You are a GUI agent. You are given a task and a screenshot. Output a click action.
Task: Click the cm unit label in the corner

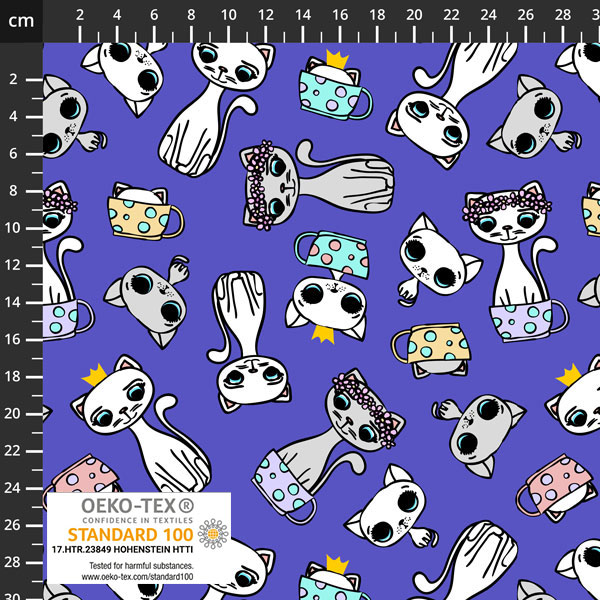pyautogui.click(x=20, y=19)
